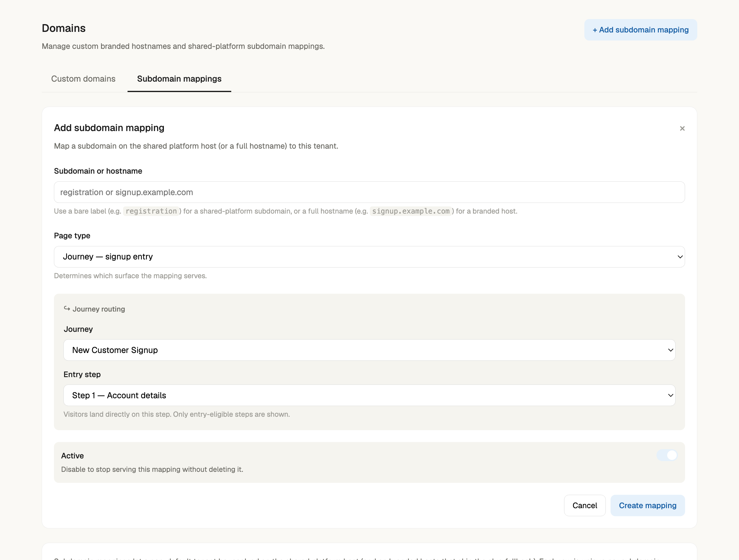The width and height of the screenshot is (739, 560).
Task: Open the Entry step dropdown
Action: click(369, 395)
